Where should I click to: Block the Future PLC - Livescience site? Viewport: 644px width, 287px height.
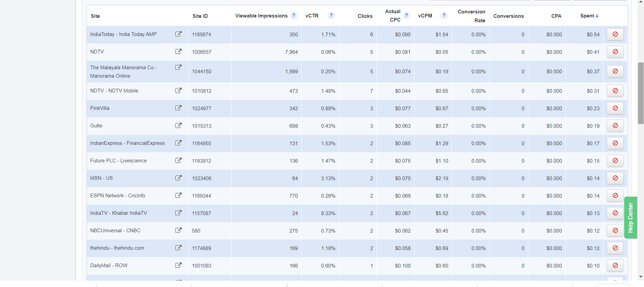tap(615, 161)
